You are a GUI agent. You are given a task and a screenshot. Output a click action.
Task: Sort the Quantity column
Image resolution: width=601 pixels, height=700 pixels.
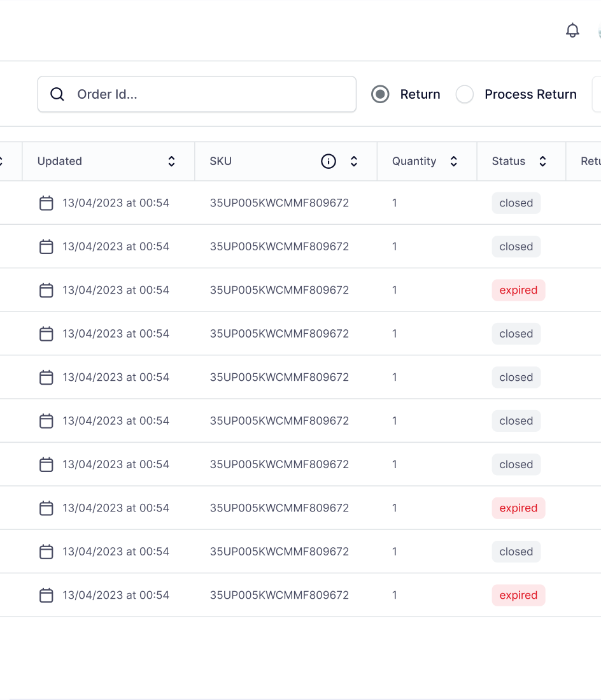(x=454, y=162)
